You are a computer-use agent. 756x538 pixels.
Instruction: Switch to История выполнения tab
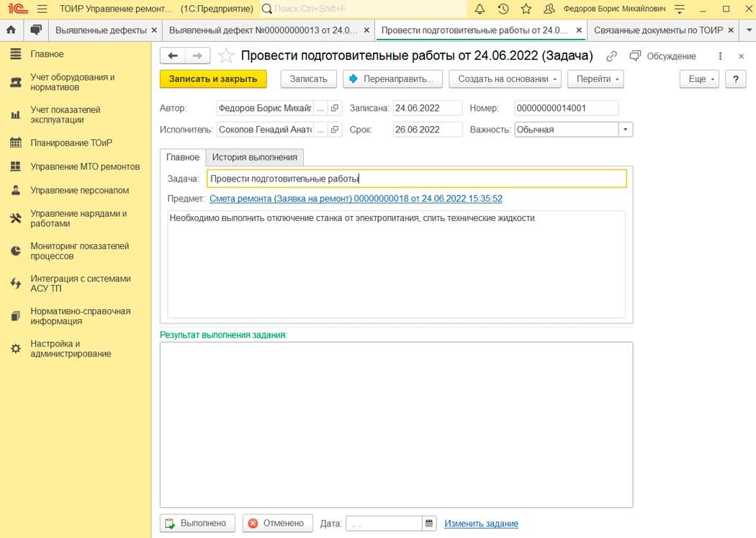point(255,157)
